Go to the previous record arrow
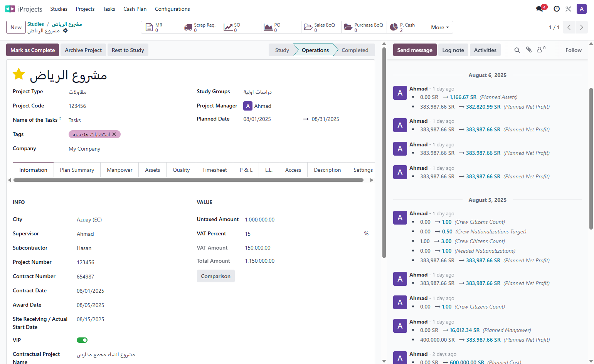This screenshot has width=594, height=364. click(569, 27)
